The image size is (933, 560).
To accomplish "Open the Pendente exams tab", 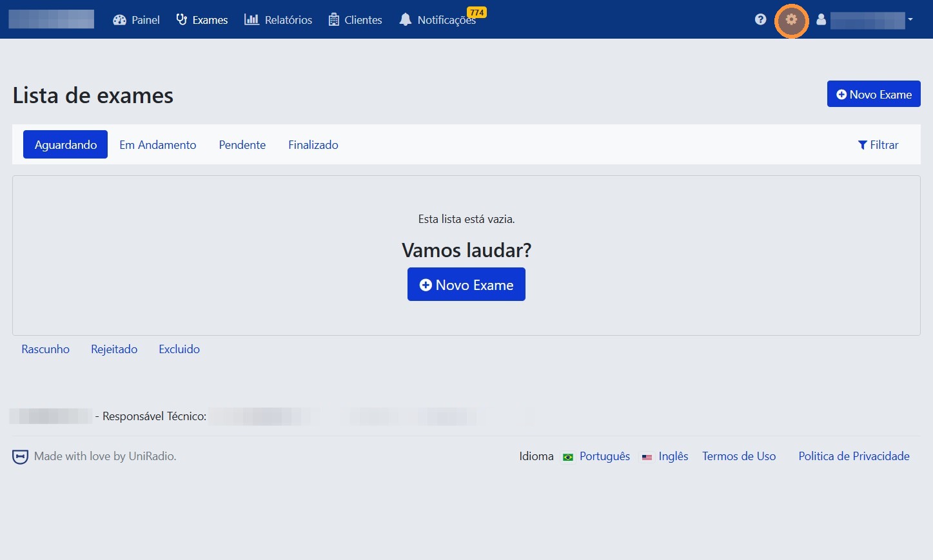I will click(x=242, y=144).
